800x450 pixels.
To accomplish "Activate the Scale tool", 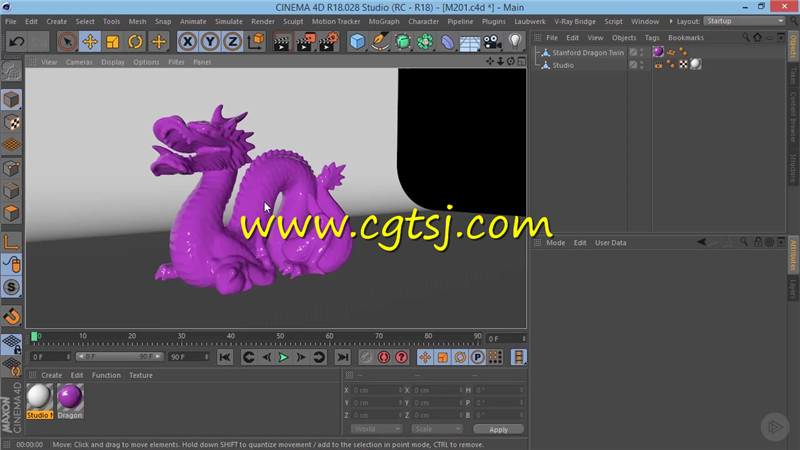I will point(112,41).
